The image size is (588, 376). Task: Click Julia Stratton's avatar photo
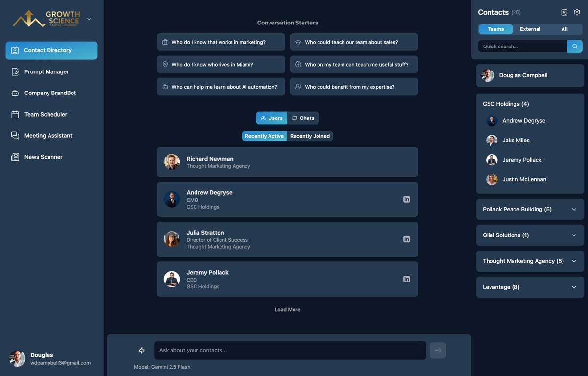coord(171,239)
